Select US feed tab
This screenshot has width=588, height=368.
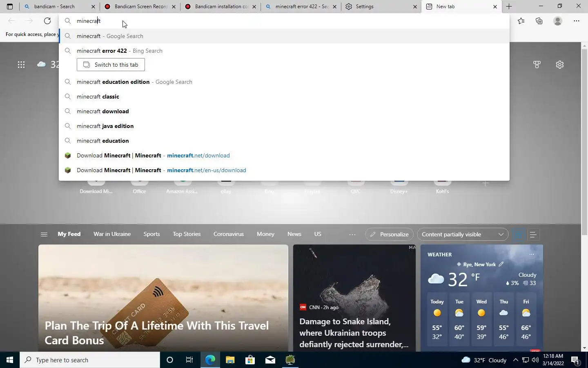[318, 234]
